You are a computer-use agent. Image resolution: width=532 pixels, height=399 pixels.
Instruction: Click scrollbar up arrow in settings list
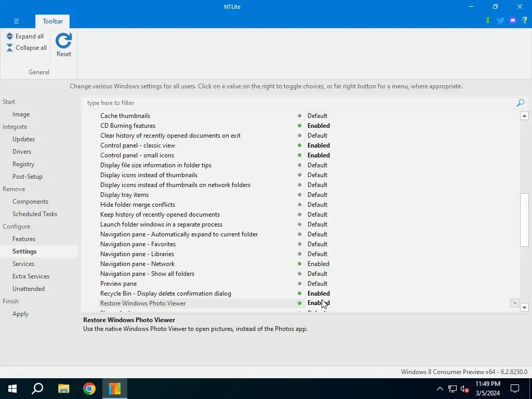point(524,116)
